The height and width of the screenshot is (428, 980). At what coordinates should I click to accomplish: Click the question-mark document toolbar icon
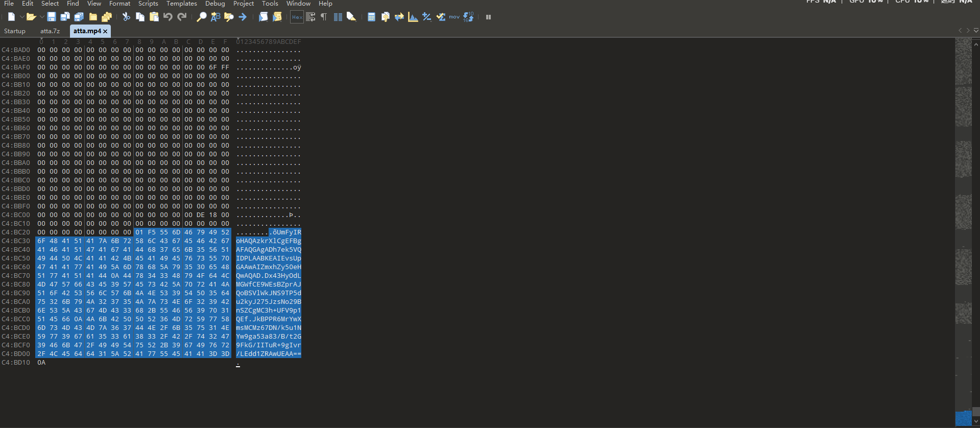(x=386, y=17)
